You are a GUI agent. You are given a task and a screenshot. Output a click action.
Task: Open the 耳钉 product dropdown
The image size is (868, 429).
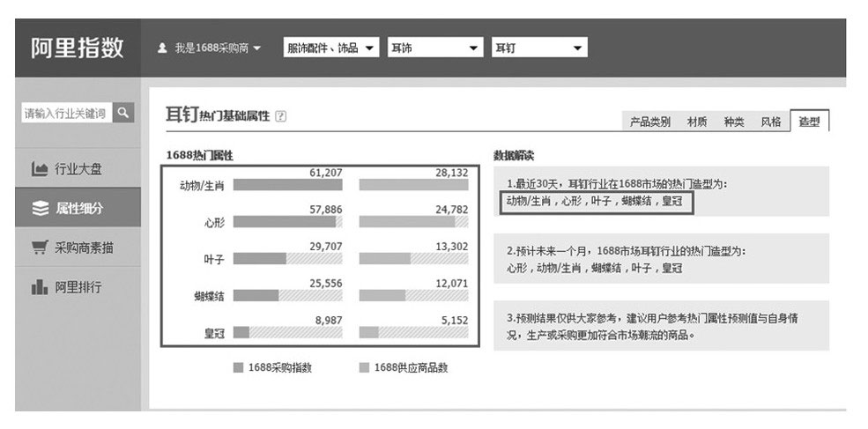(x=539, y=48)
